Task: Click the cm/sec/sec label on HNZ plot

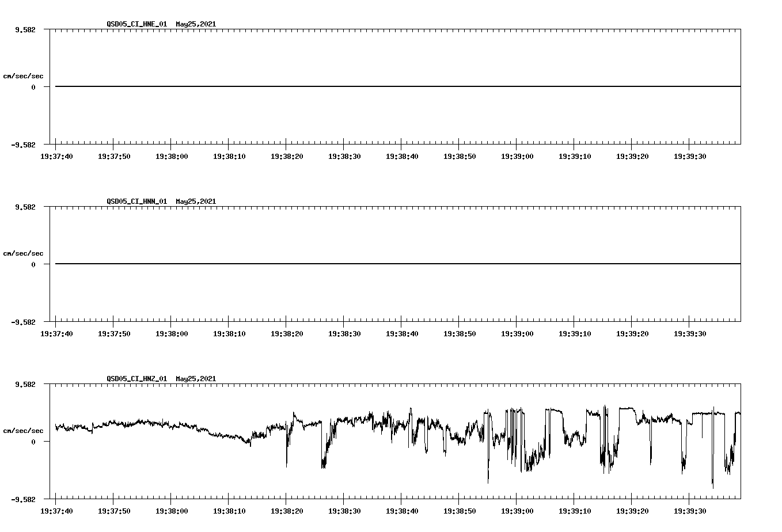Action: (x=24, y=430)
